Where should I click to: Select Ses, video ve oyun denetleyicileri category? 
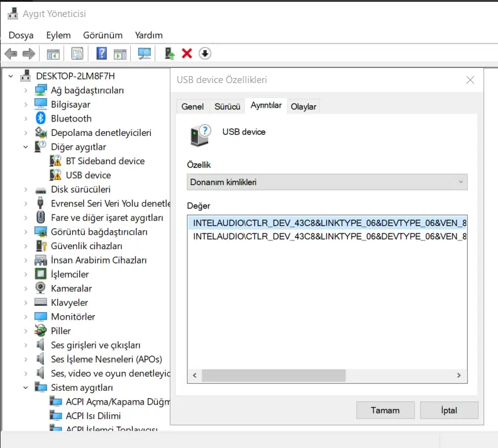(110, 373)
